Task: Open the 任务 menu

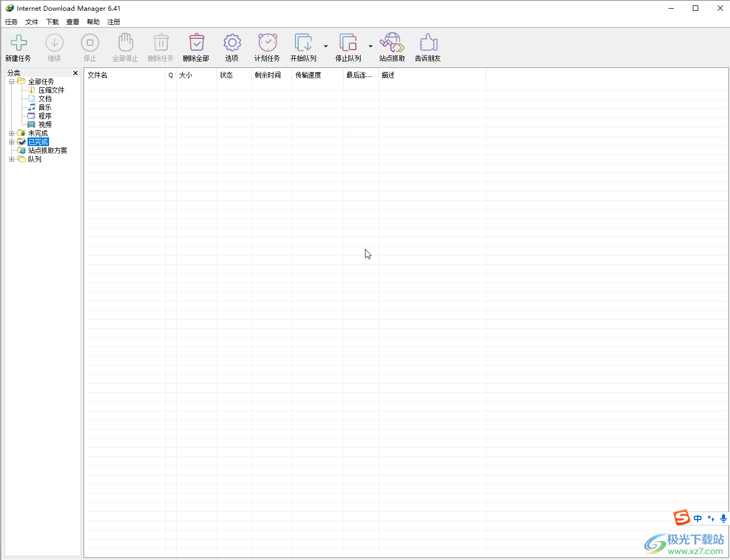Action: (x=11, y=22)
